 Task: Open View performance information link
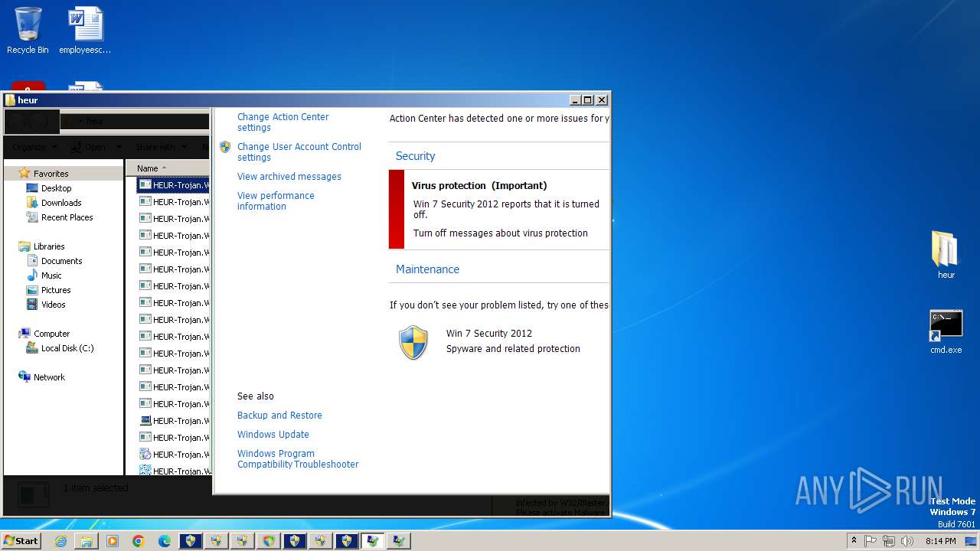[276, 201]
